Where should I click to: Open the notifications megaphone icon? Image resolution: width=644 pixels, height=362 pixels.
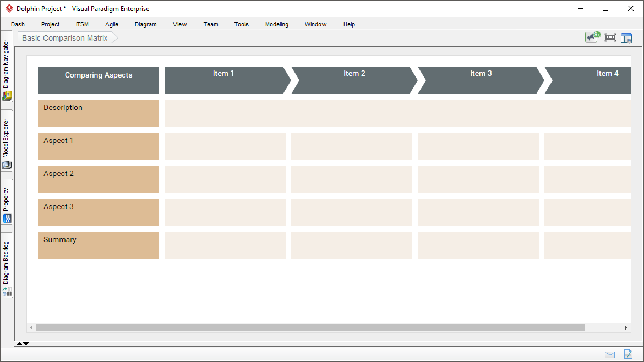592,37
